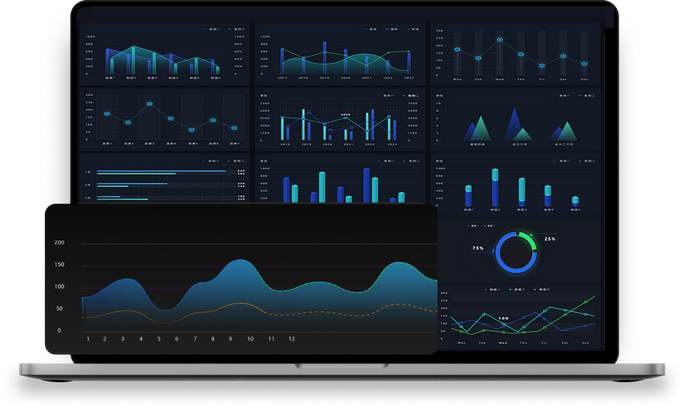Screen dimensions: 684x408
Task: Select the highest point in middle-left line chart
Action: pos(149,104)
